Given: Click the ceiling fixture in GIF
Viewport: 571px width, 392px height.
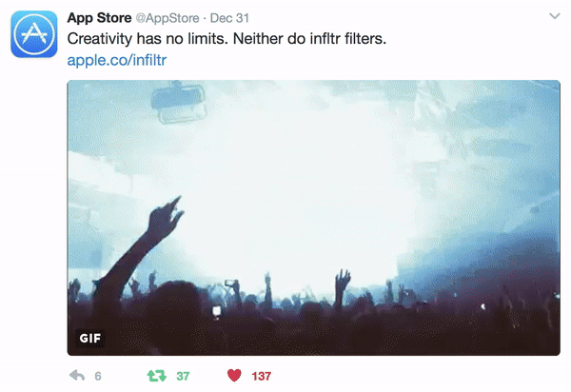Looking at the screenshot, I should pos(179,102).
